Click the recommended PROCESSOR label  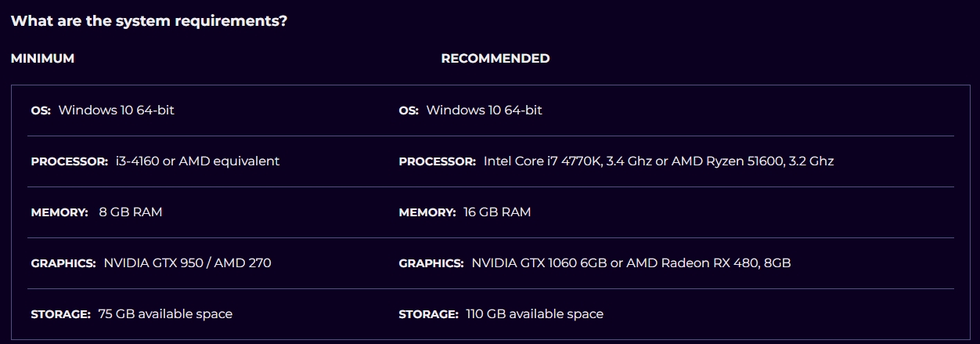(437, 161)
